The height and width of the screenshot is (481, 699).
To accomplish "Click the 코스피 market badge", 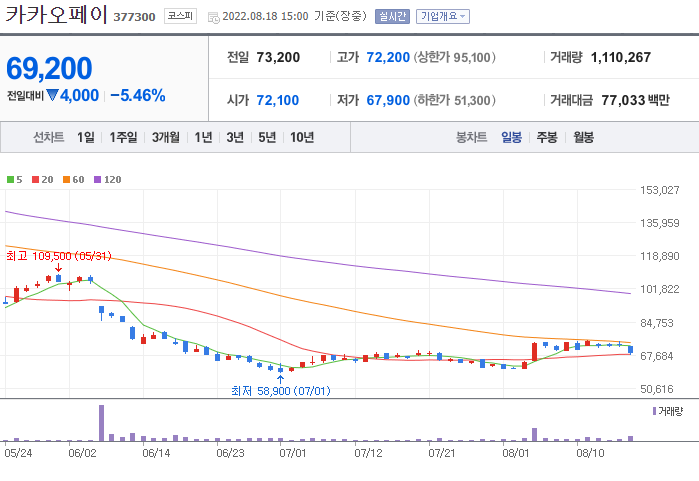I will click(180, 16).
